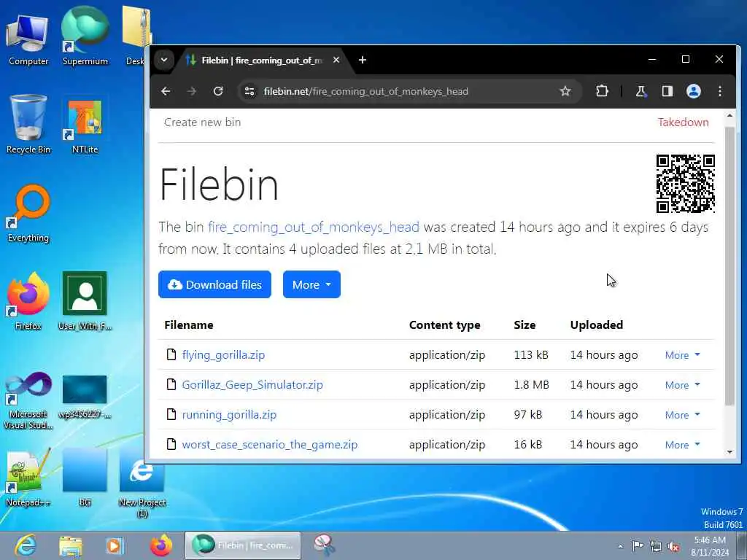Click the page scrollbar up arrow

tap(729, 116)
